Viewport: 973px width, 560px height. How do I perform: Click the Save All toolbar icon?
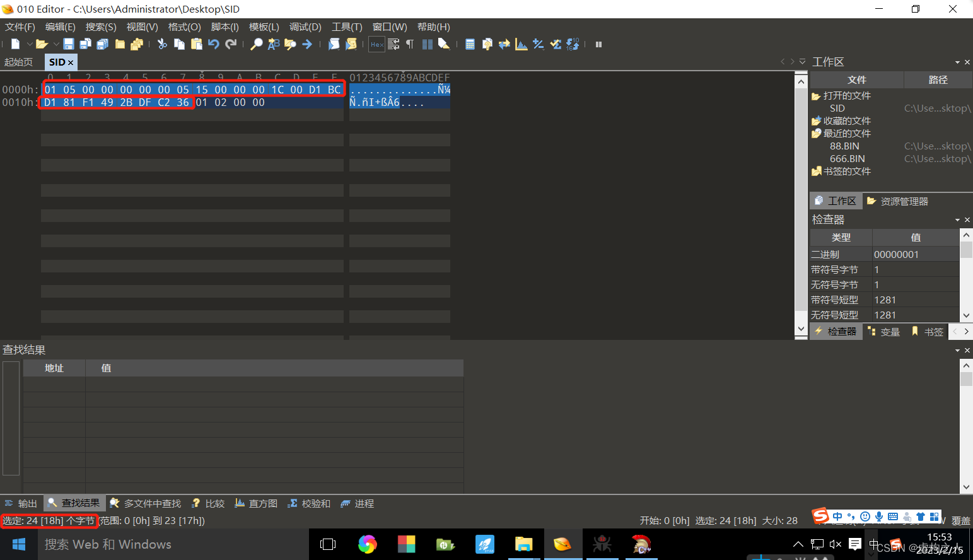point(102,44)
